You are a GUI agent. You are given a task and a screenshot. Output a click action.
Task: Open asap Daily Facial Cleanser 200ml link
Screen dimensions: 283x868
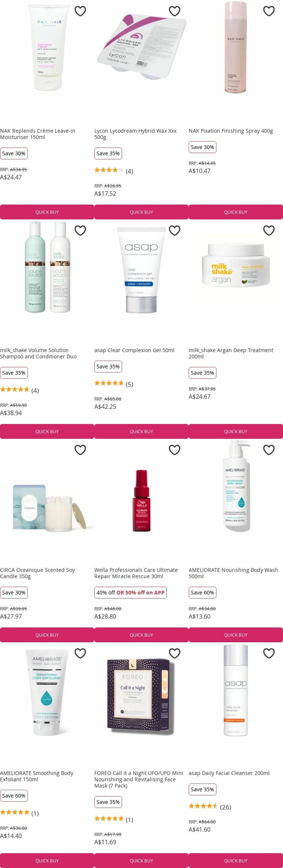229,773
